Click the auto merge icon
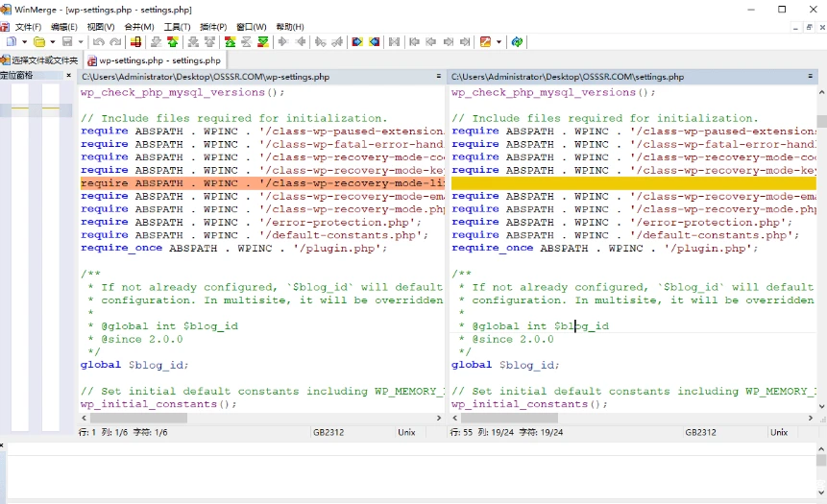The image size is (827, 504). click(394, 41)
